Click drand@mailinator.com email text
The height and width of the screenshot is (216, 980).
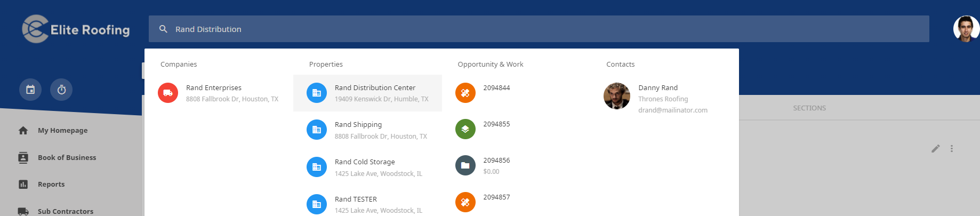673,110
